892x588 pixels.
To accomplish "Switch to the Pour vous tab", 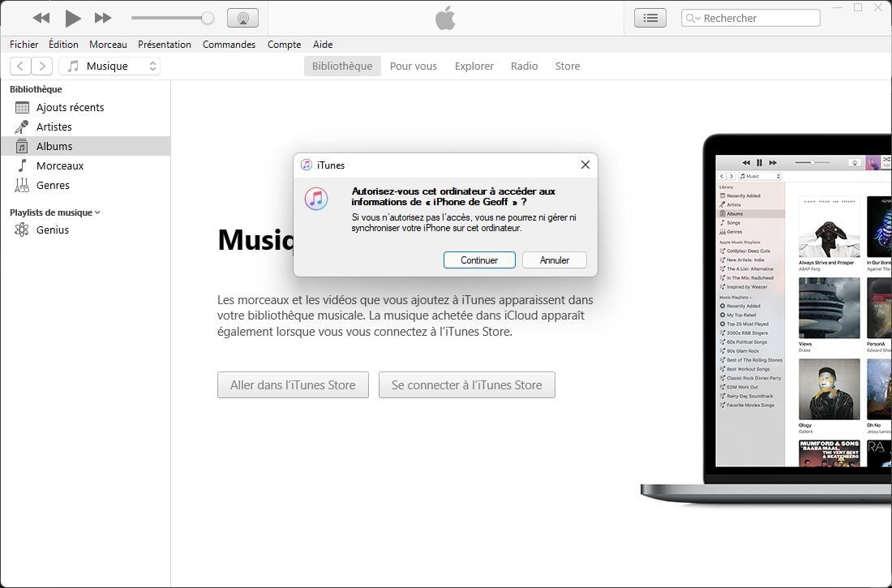I will (414, 66).
